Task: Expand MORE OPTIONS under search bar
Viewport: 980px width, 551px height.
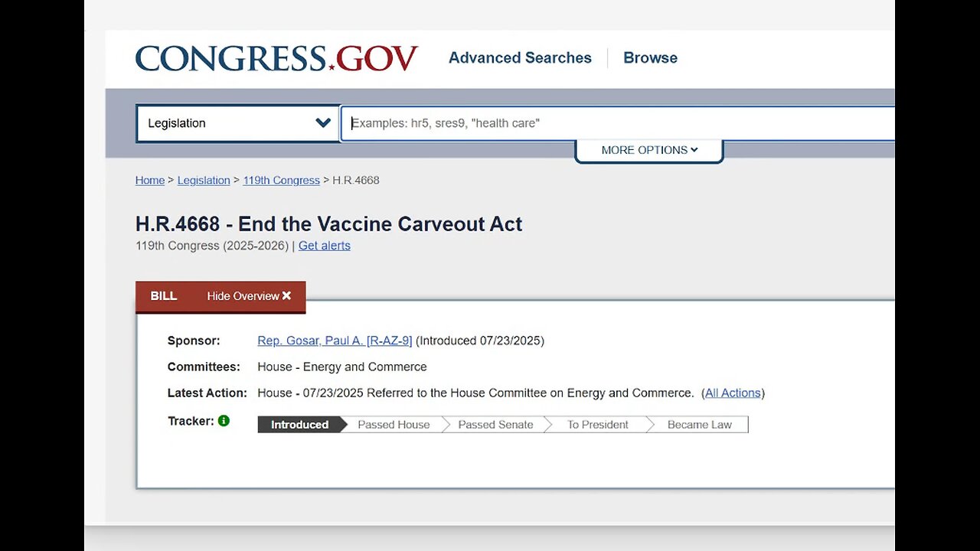Action: [649, 150]
